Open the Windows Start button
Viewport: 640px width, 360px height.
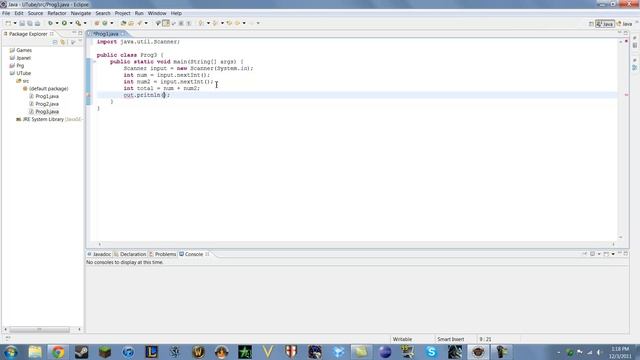click(11, 352)
